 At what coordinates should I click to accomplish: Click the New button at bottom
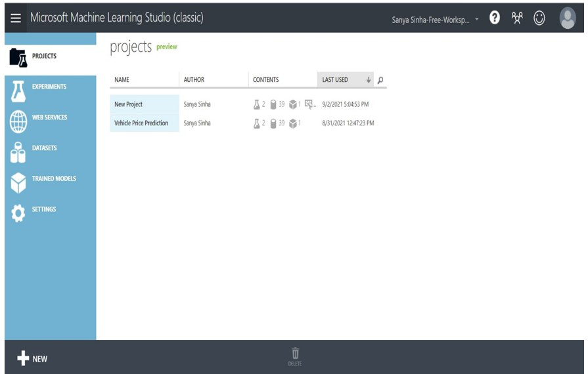[33, 358]
